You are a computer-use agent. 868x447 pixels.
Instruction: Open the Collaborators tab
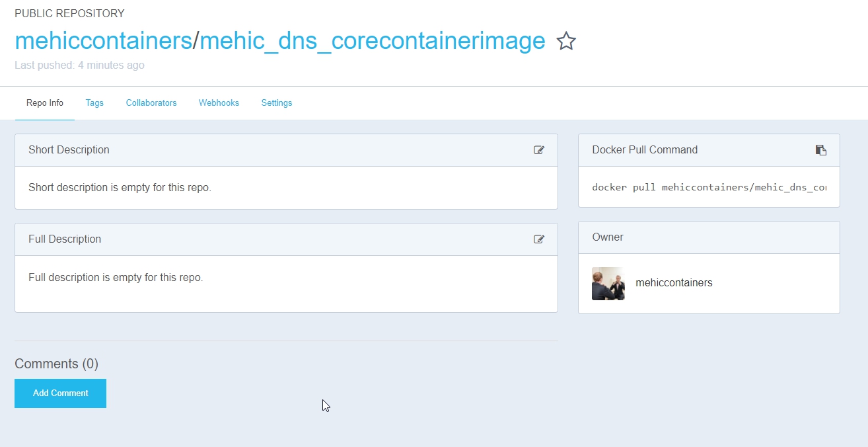(151, 102)
